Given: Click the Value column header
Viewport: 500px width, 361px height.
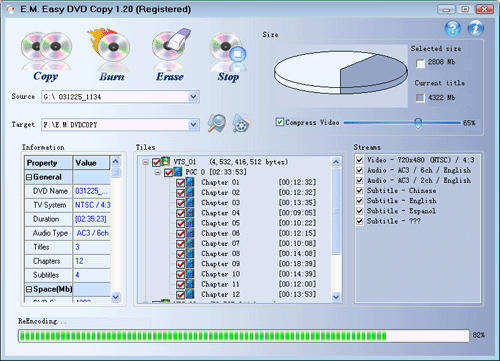Looking at the screenshot, I should 92,163.
